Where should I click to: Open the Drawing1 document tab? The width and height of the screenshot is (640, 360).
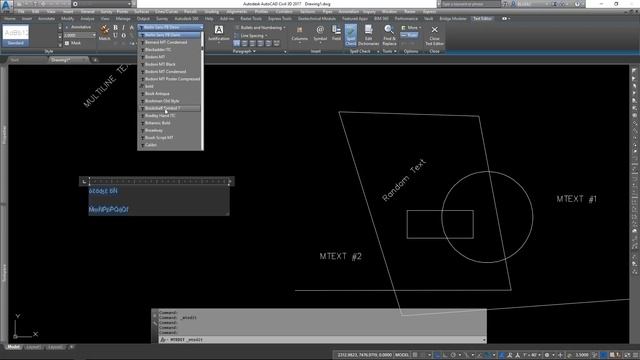click(x=61, y=60)
